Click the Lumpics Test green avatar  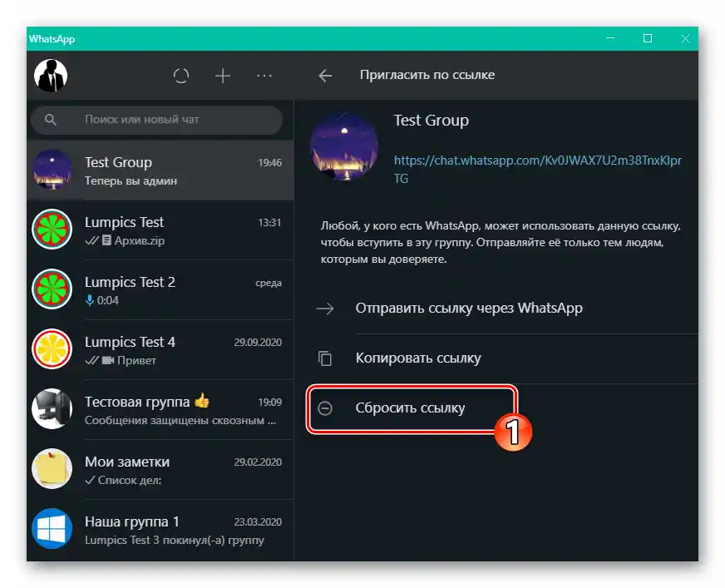52,229
